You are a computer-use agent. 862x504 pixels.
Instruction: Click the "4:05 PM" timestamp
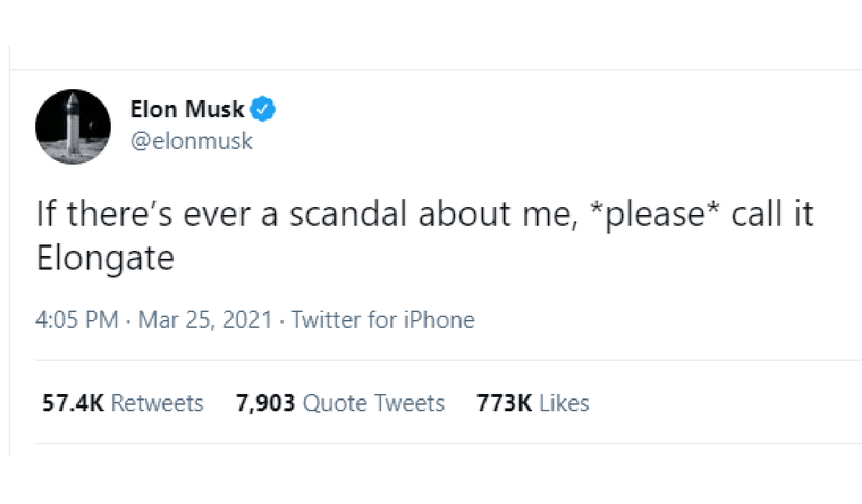pyautogui.click(x=77, y=319)
